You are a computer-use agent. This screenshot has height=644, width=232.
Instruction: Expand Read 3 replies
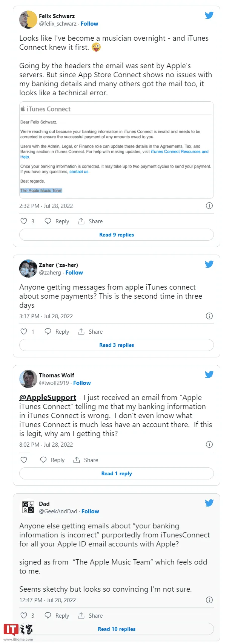pos(116,345)
